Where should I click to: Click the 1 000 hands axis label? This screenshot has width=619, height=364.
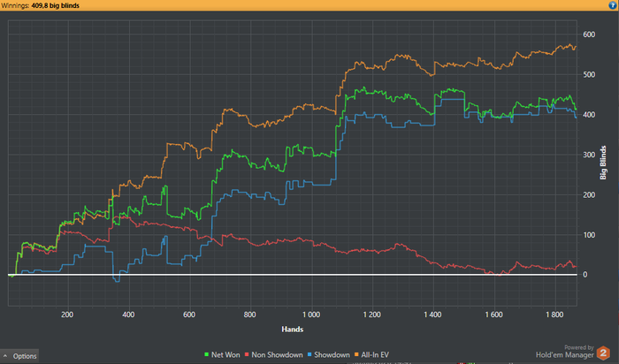coord(311,315)
